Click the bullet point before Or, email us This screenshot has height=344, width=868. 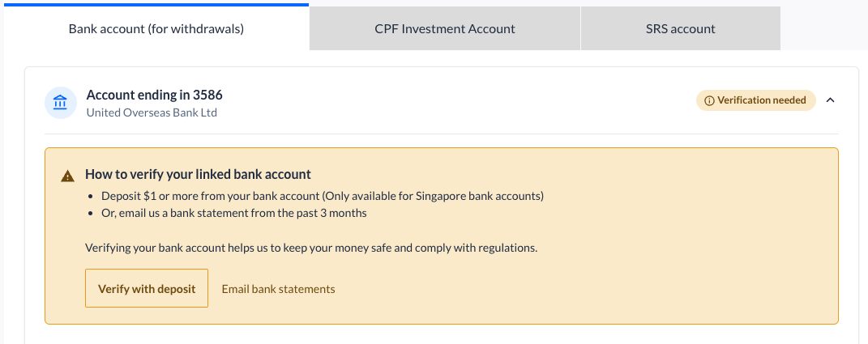point(91,213)
